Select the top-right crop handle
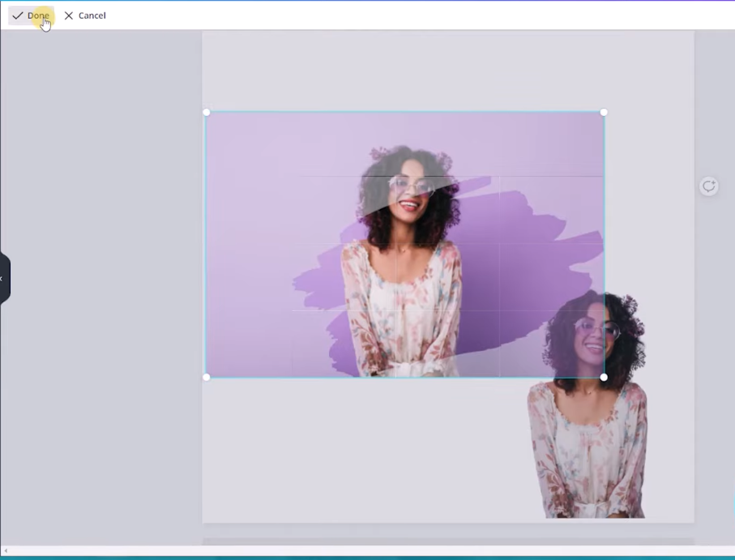This screenshot has height=560, width=735. pyautogui.click(x=604, y=113)
